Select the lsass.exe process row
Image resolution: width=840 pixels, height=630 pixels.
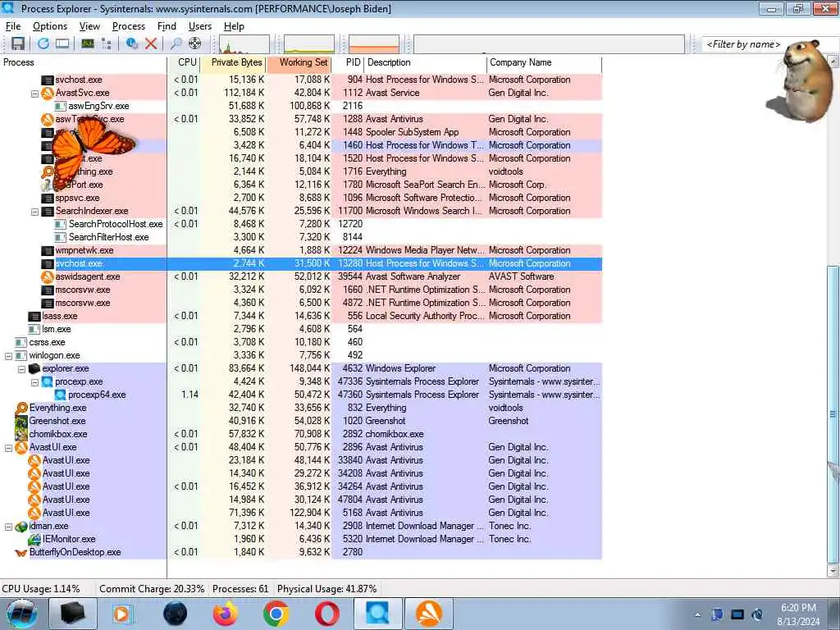(301, 316)
